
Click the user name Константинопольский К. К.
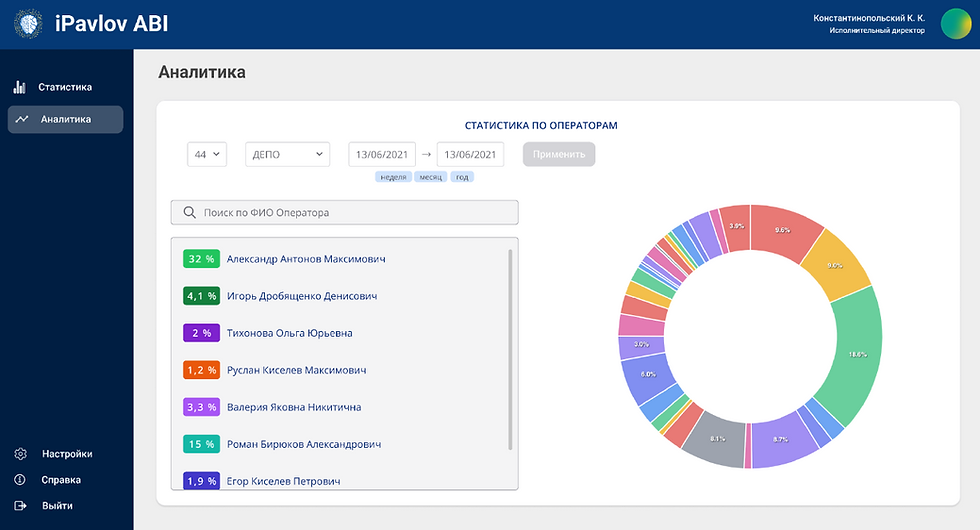pos(869,18)
